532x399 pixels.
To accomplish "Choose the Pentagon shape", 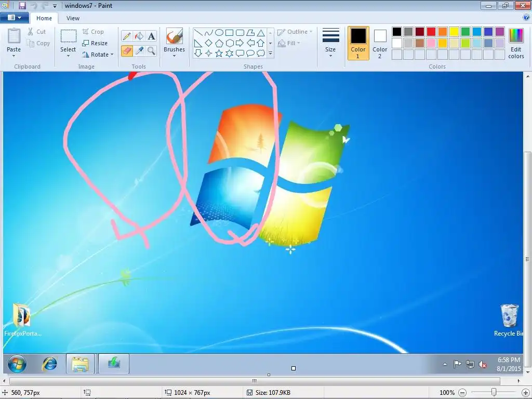I will [x=219, y=43].
